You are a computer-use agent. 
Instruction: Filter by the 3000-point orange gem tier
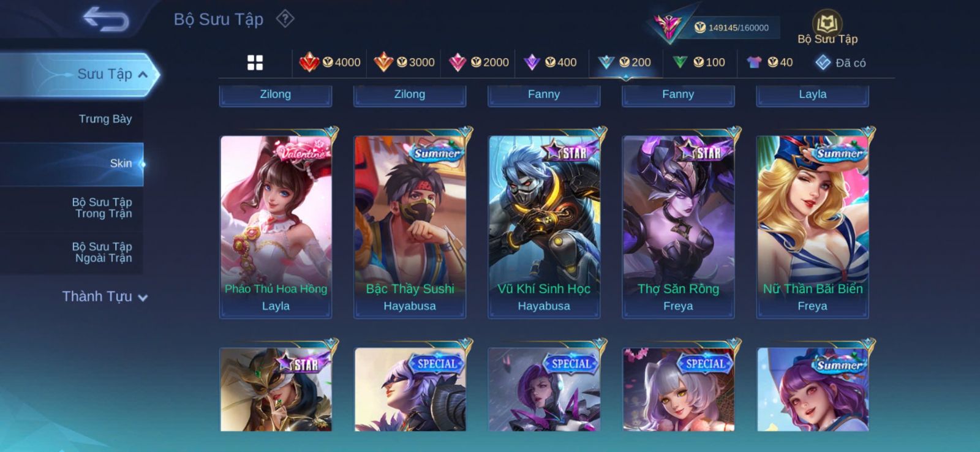coord(404,62)
